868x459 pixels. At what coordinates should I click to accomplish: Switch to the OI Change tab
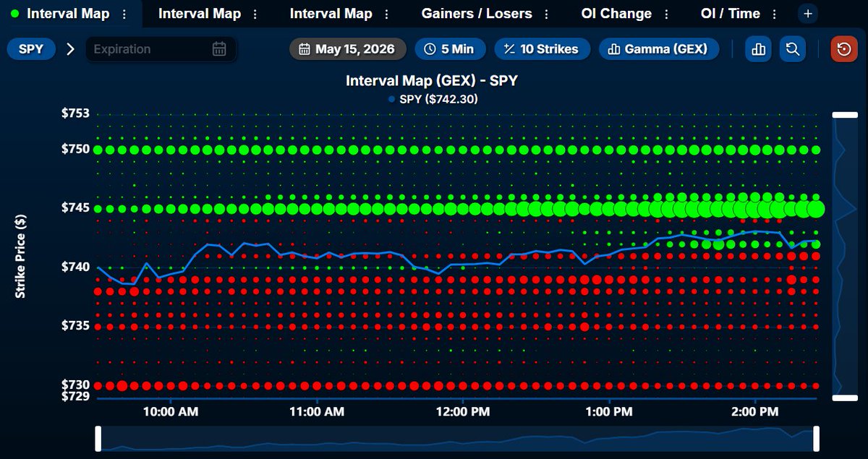(616, 13)
